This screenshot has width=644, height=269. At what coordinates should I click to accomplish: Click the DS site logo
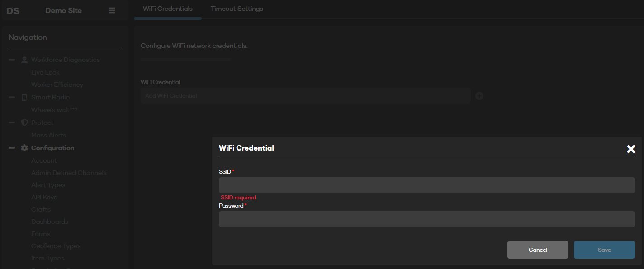[x=13, y=10]
